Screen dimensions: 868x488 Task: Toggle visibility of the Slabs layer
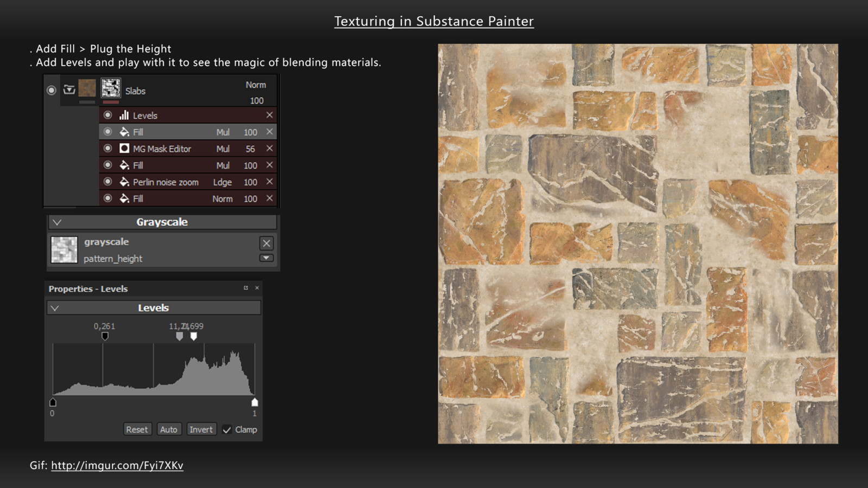point(52,90)
